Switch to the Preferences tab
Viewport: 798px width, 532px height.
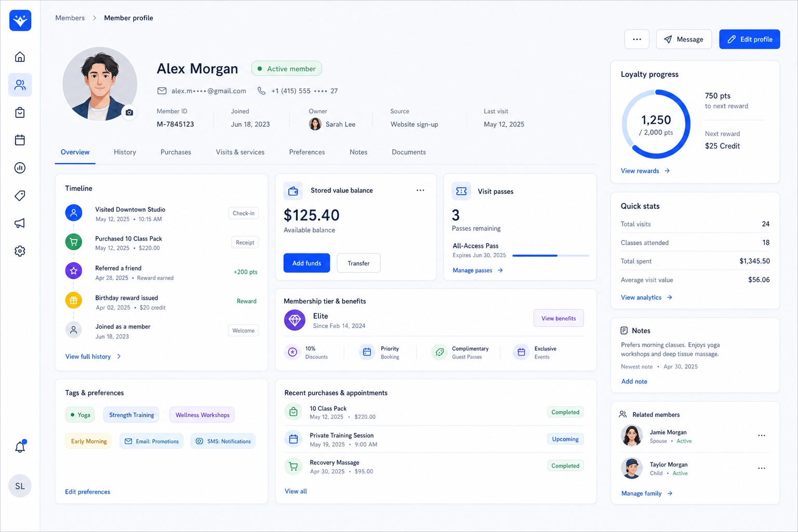tap(307, 152)
